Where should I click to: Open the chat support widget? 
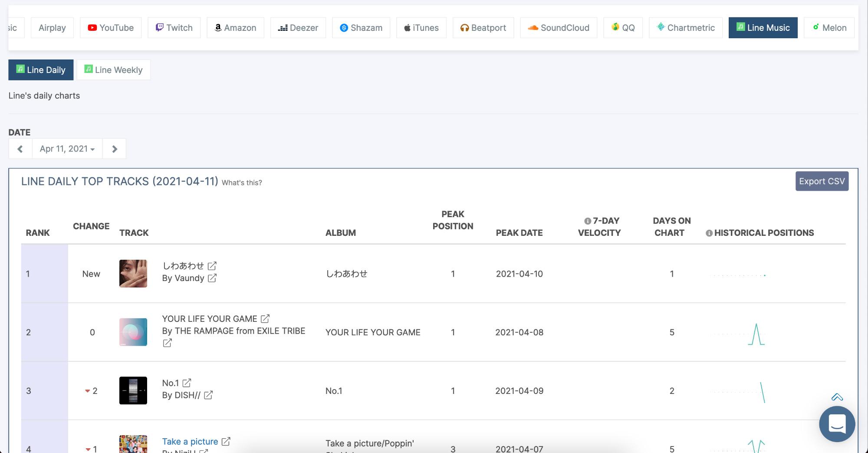pyautogui.click(x=837, y=424)
